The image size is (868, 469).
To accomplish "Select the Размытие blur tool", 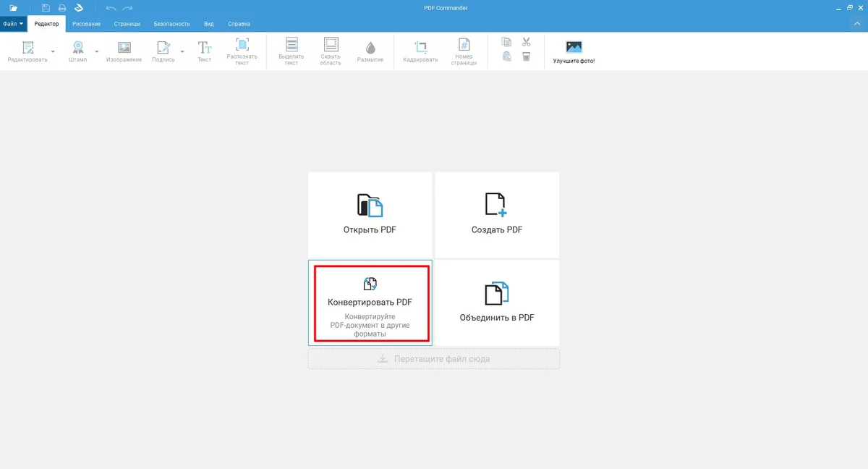I will pos(370,51).
